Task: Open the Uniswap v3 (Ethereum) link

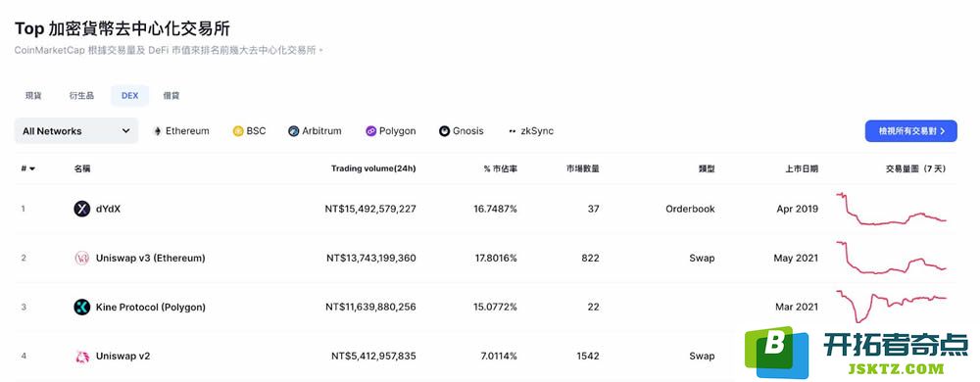Action: coord(151,258)
